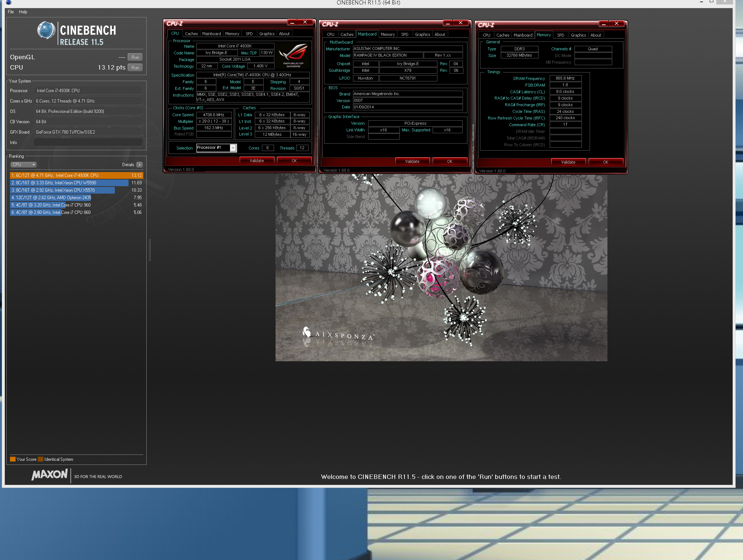743x560 pixels.
Task: Click the CPU score 13.12 pts
Action: tap(111, 68)
